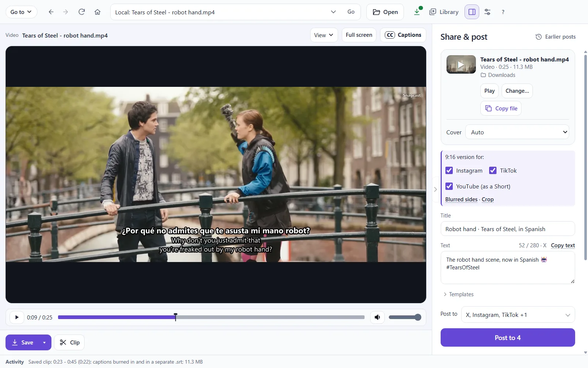Click the 0:09 / 0:25 time display

(x=40, y=317)
